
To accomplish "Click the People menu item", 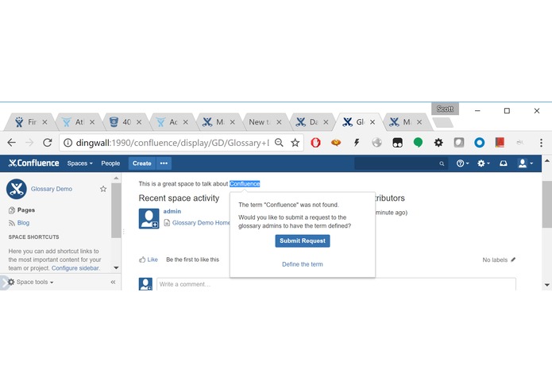I will click(110, 163).
